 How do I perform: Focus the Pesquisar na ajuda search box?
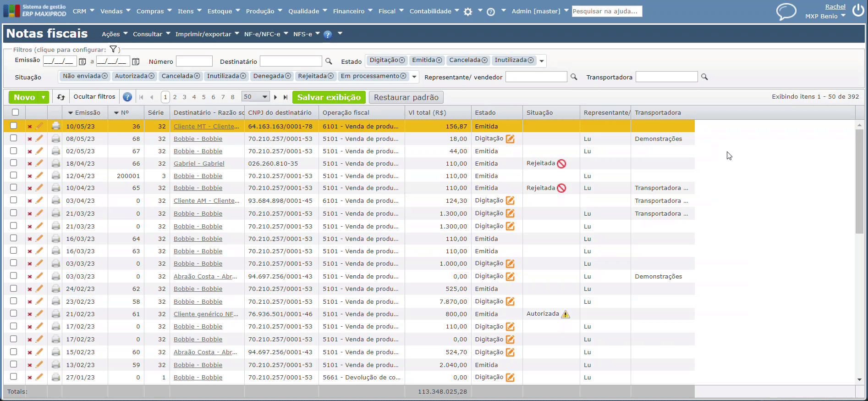point(607,11)
